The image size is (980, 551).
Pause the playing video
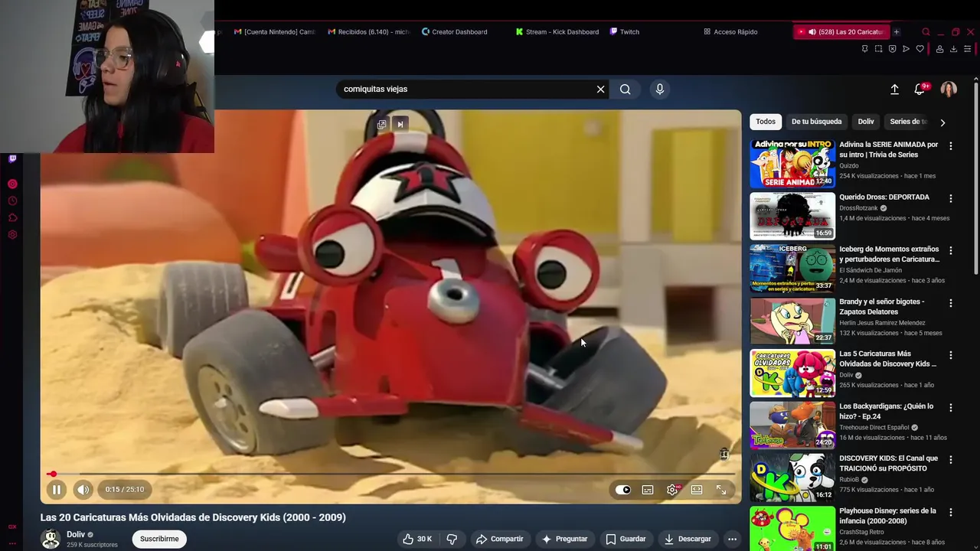57,490
